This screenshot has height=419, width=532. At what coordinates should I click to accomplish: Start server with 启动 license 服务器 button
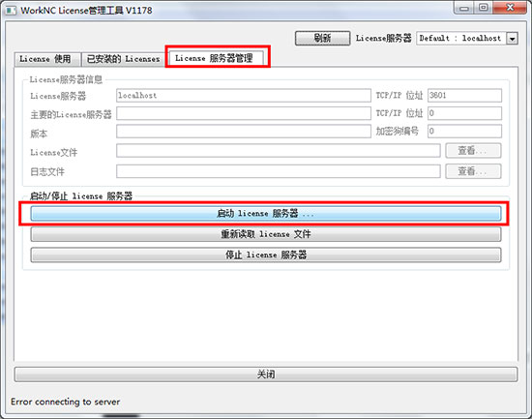click(266, 213)
